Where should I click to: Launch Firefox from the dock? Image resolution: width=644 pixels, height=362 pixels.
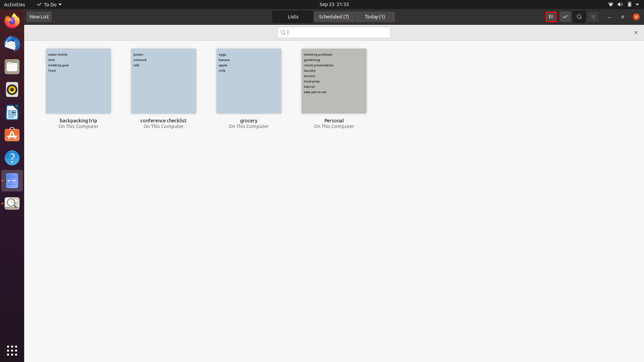click(12, 21)
